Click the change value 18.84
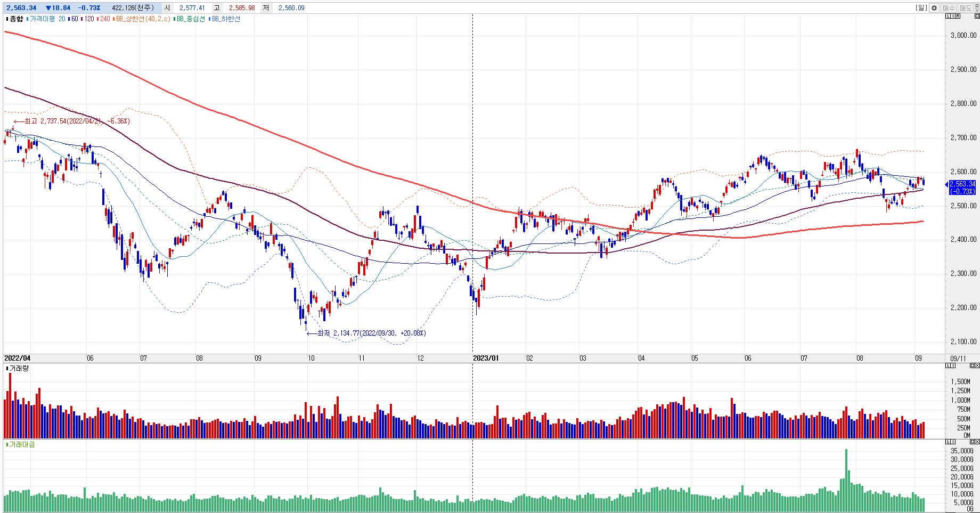Image resolution: width=980 pixels, height=513 pixels. pyautogui.click(x=61, y=7)
